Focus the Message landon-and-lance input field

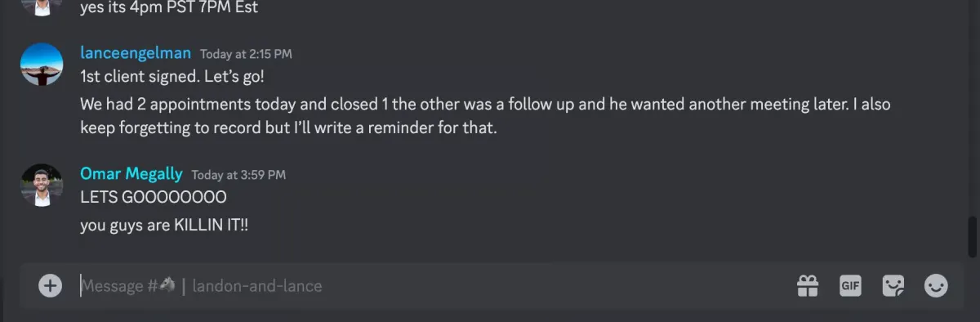click(433, 285)
